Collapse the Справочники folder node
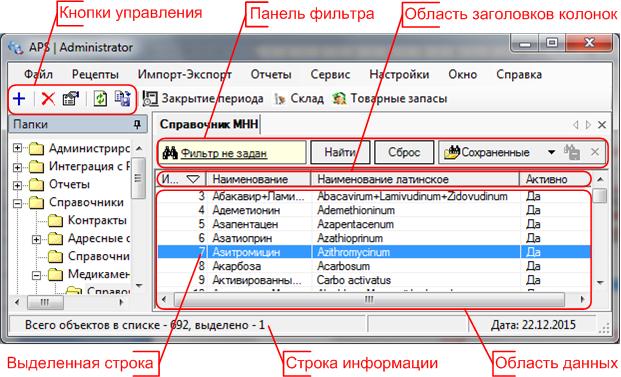The image size is (621, 377). [x=17, y=203]
